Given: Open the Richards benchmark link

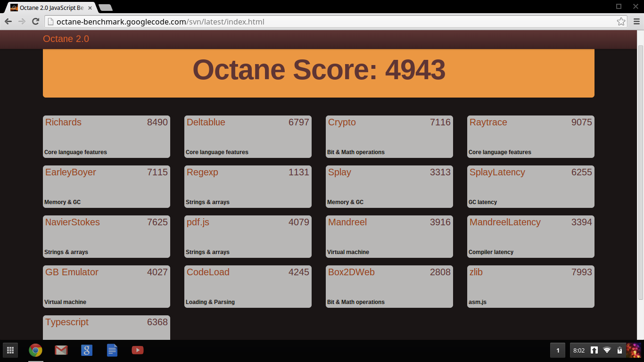Looking at the screenshot, I should pos(63,122).
